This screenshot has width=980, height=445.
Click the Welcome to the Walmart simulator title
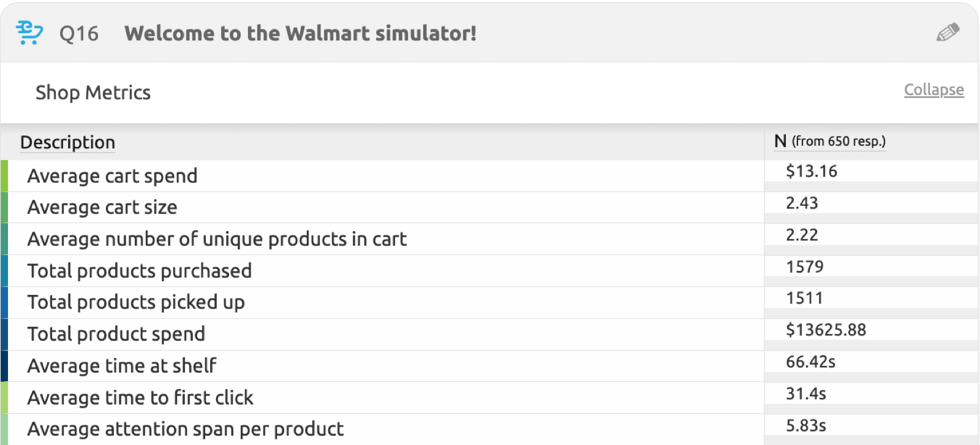(x=300, y=33)
